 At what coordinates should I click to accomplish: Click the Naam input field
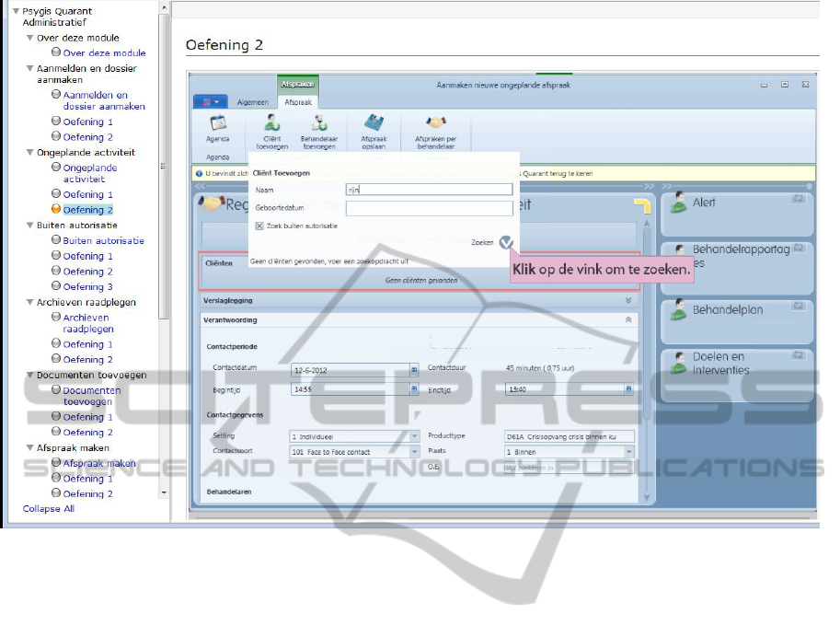429,190
